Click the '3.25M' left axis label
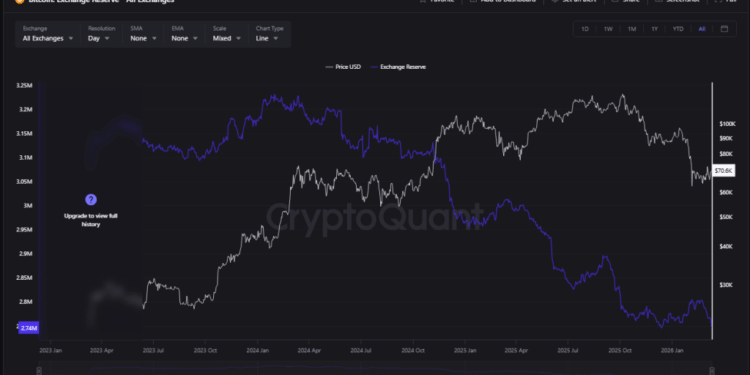This screenshot has height=375, width=750. coord(24,86)
